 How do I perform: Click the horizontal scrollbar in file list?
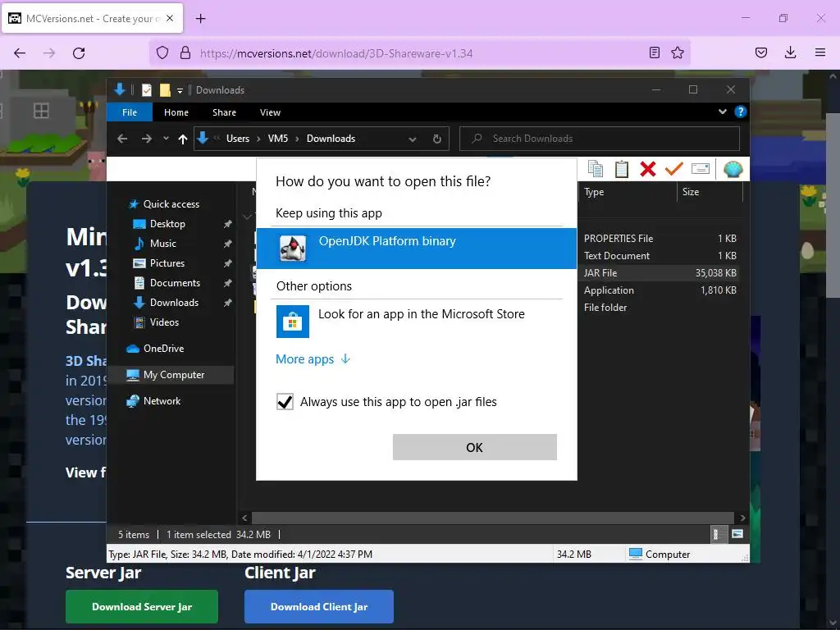coord(492,518)
